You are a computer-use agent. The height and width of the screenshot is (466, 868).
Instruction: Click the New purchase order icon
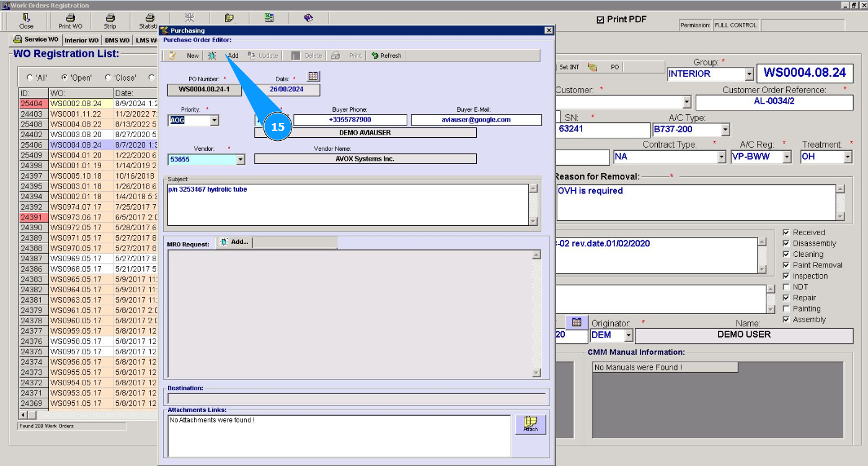[x=173, y=56]
